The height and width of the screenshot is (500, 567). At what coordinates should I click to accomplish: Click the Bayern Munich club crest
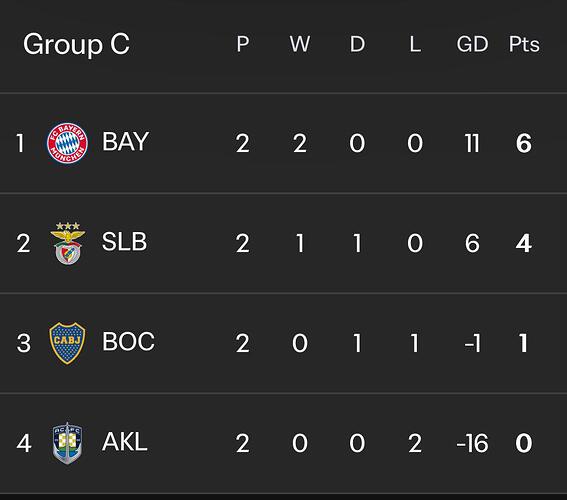67,143
